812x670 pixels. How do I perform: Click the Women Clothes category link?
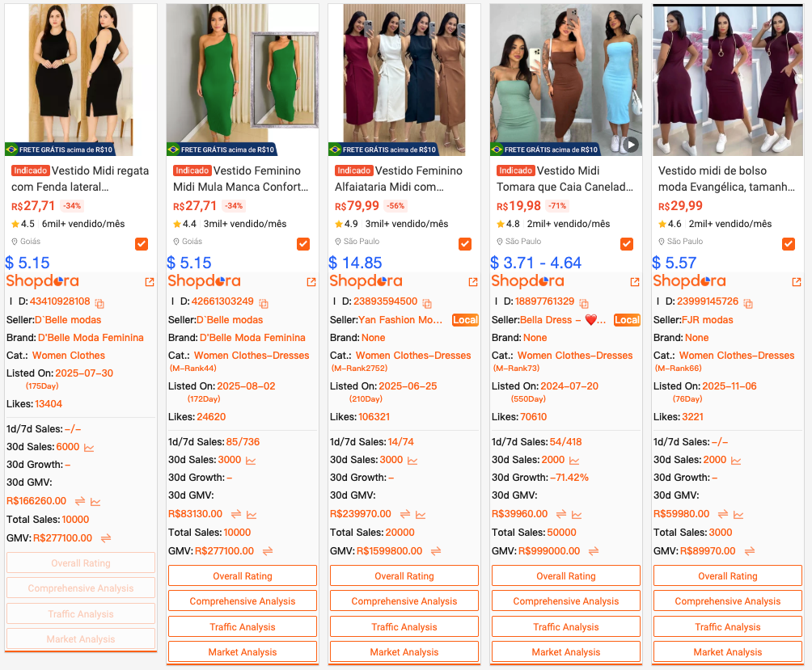click(x=69, y=356)
